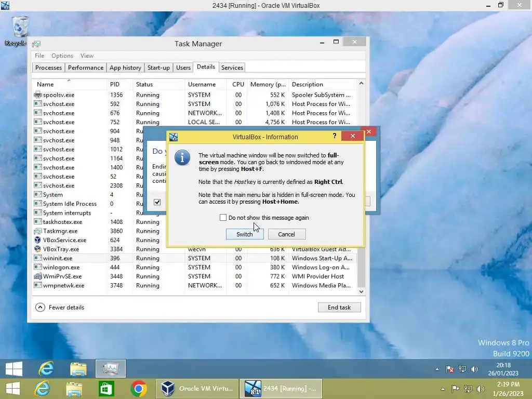Switch to Oracle VM VirtualBox Manager taskbar button
This screenshot has width=532, height=399.
(x=196, y=389)
